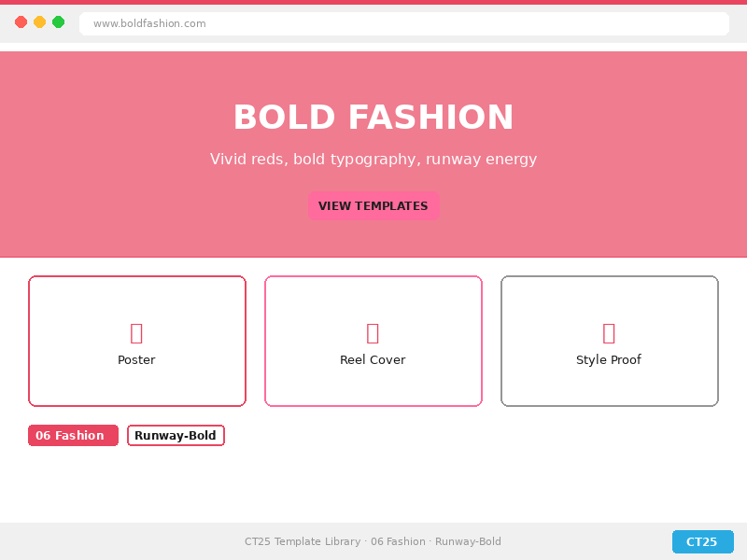Click the VIEW TEMPLATES button

pos(373,205)
